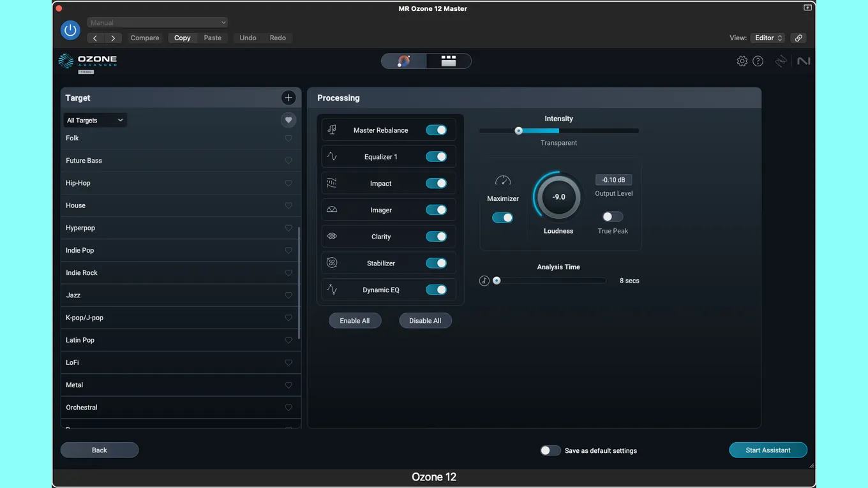The width and height of the screenshot is (868, 488).
Task: Click the sidechain link icon
Action: point(798,38)
